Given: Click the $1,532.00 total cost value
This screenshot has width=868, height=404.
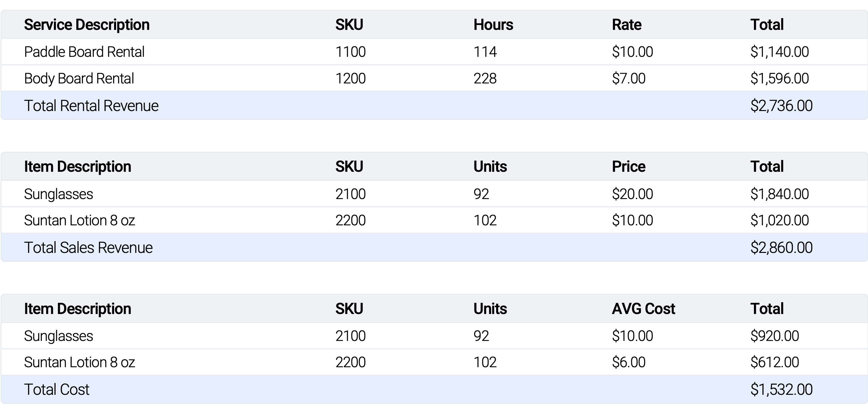Looking at the screenshot, I should (781, 390).
